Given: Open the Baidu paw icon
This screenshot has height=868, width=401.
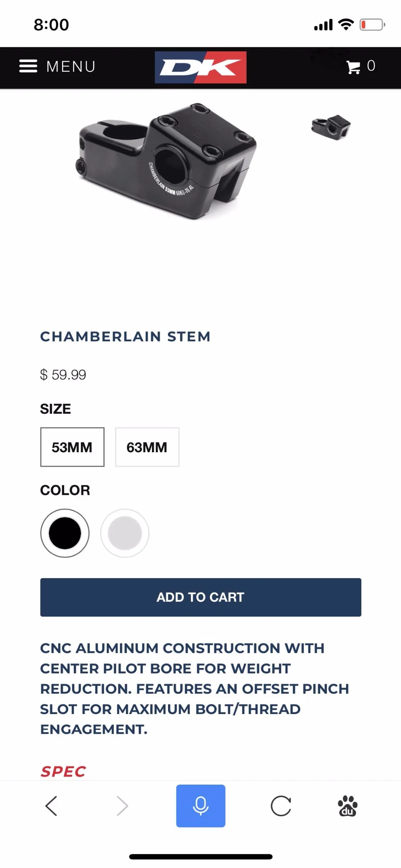Looking at the screenshot, I should point(348,806).
